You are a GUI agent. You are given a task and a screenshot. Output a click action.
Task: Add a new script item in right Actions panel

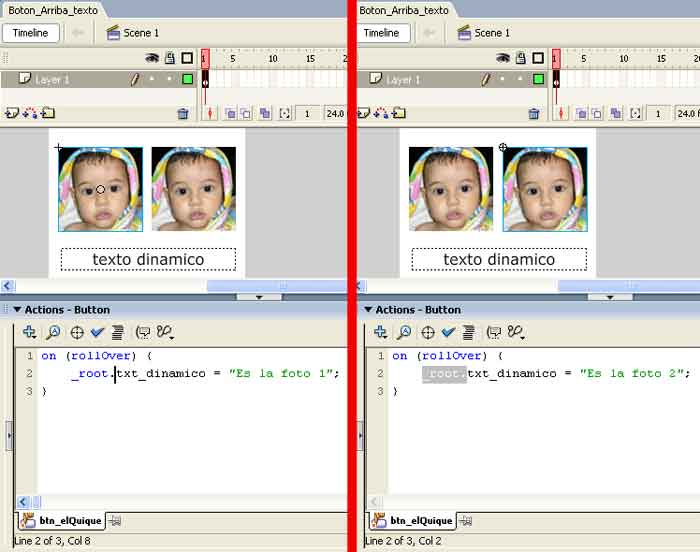point(380,332)
